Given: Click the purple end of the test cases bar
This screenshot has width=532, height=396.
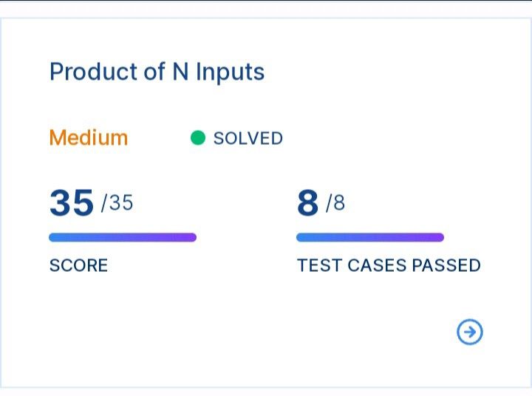Looking at the screenshot, I should (436, 237).
